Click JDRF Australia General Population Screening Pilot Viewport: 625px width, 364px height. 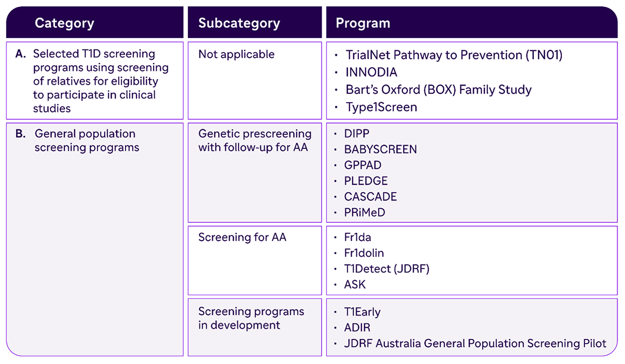click(x=475, y=344)
